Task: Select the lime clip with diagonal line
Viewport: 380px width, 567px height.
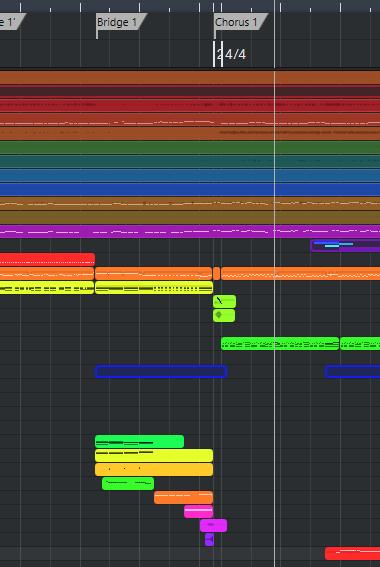Action: pyautogui.click(x=225, y=301)
